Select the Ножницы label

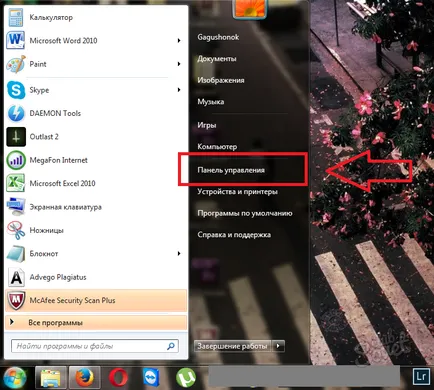(46, 230)
